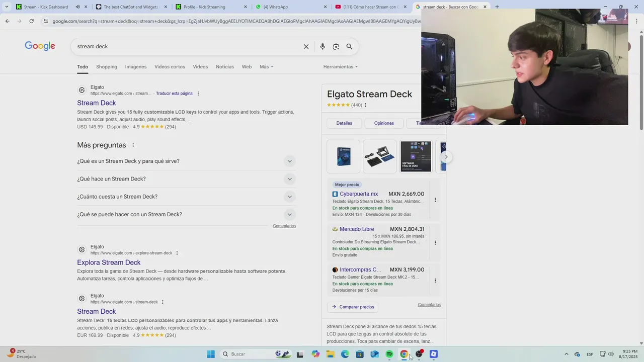
Task: Open Windows Start menu
Action: click(x=211, y=354)
